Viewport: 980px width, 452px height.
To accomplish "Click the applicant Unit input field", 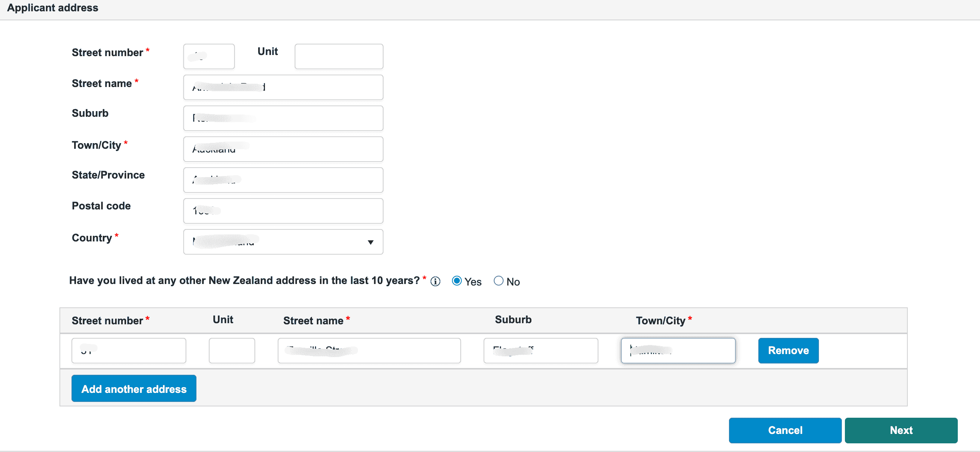I will point(339,56).
